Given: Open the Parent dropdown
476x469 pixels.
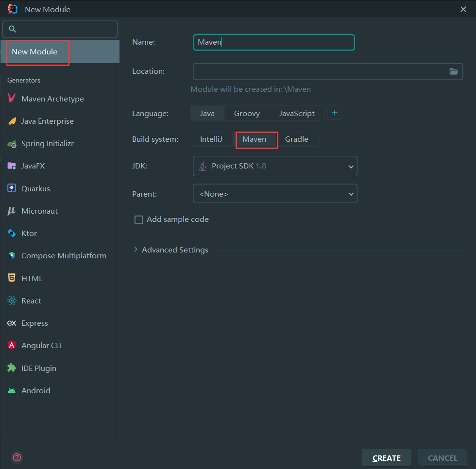Looking at the screenshot, I should click(x=275, y=194).
